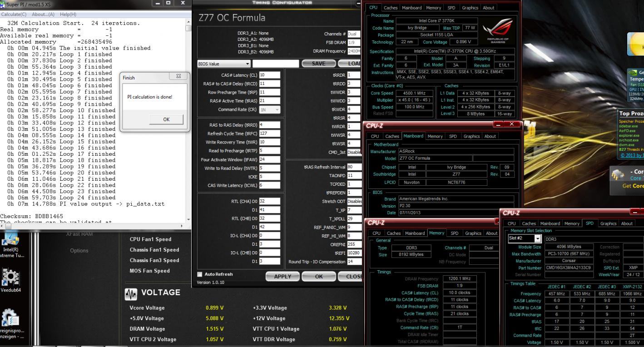The width and height of the screenshot is (644, 347).
Task: Click the yellow weather gadget
Action: (x=636, y=44)
